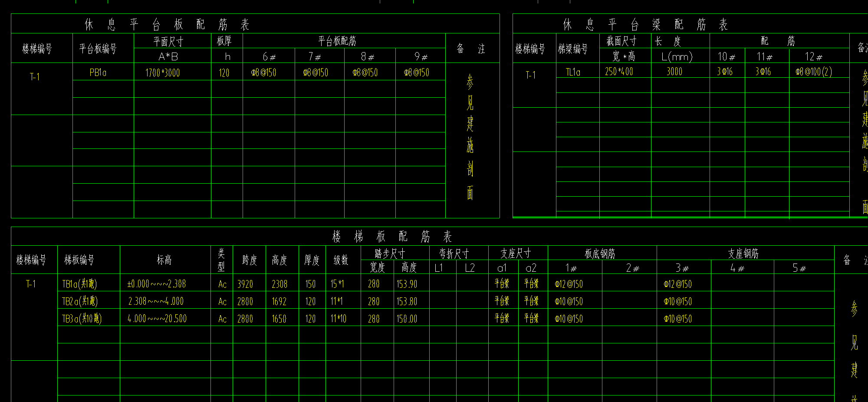Select the 截面尺寸 header text
Image resolution: width=868 pixels, height=402 pixels.
coord(621,41)
